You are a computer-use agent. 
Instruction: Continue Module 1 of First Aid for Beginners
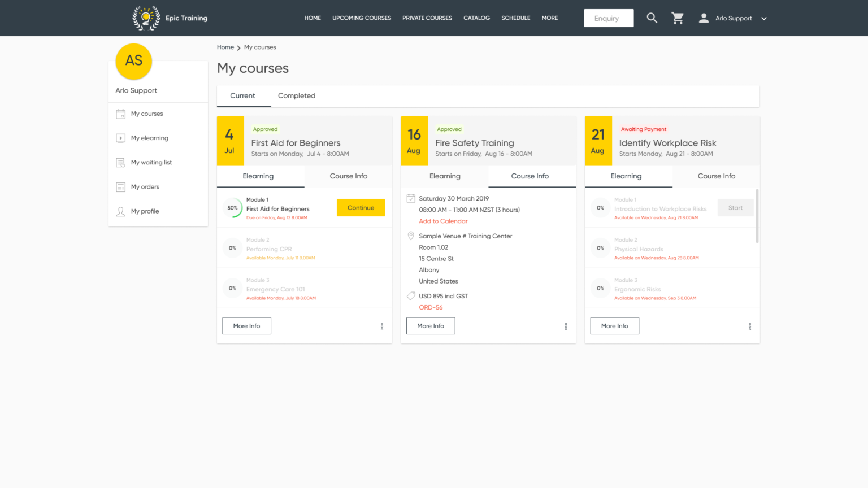[x=361, y=207]
